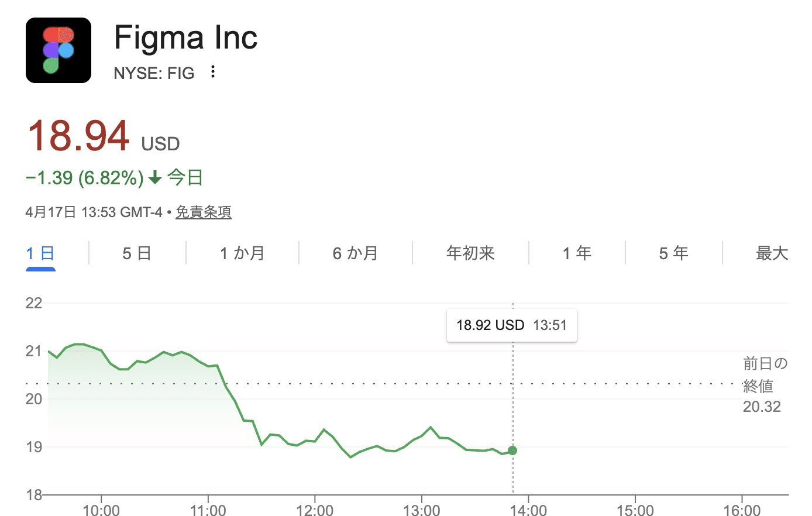Click the 12:00 time axis label
812x516 pixels.
[315, 510]
